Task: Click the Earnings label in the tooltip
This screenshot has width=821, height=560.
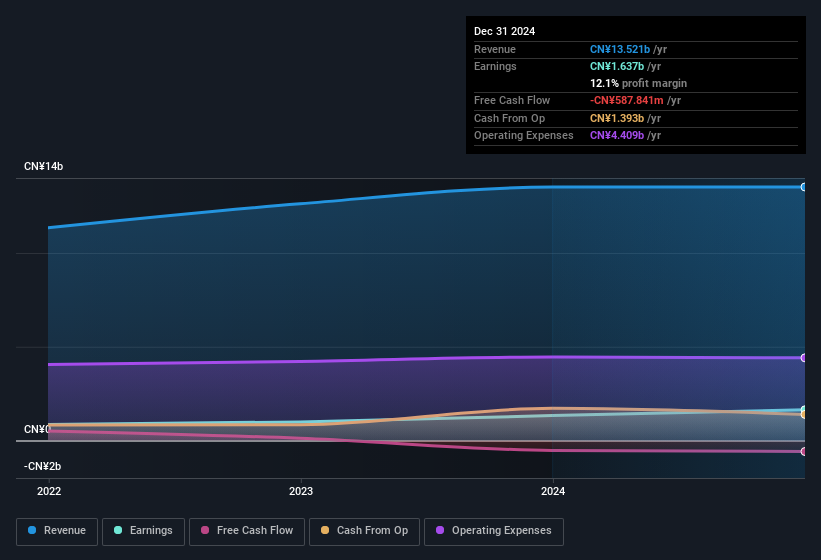Action: (495, 66)
